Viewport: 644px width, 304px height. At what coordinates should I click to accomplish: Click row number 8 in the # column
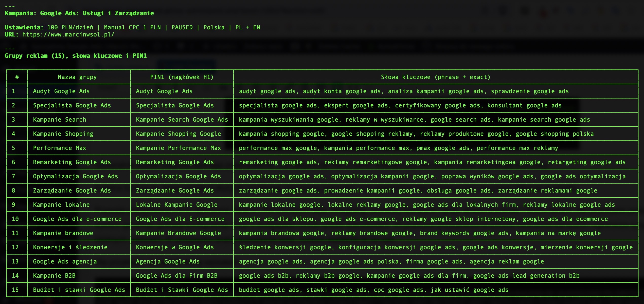(x=13, y=191)
